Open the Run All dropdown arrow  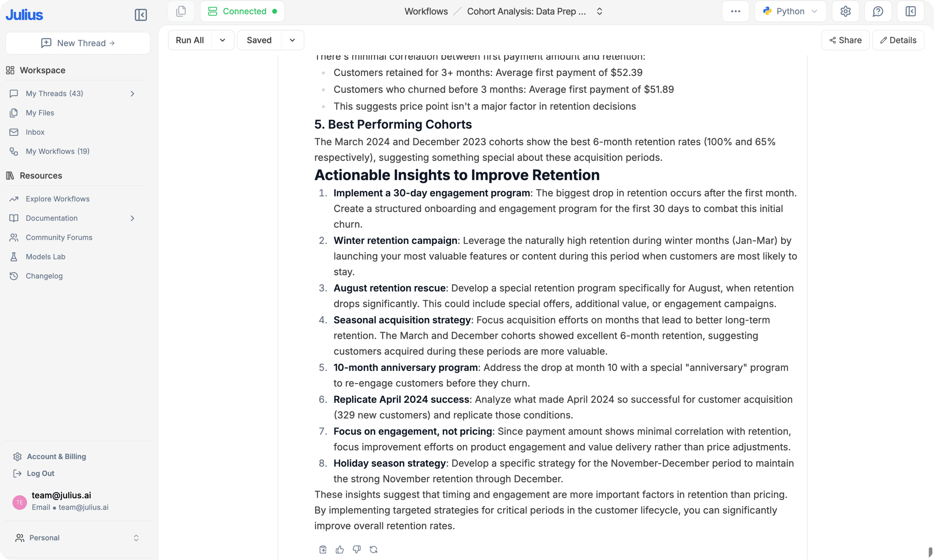(x=222, y=40)
